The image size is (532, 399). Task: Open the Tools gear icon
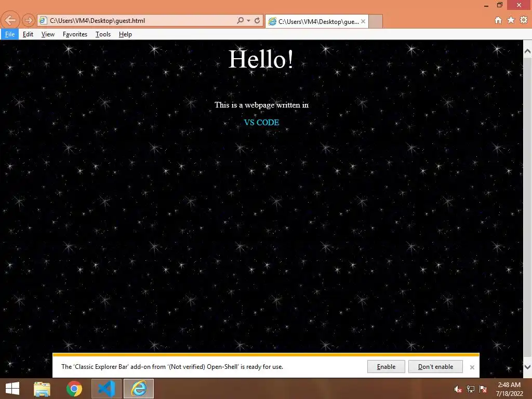coord(524,20)
